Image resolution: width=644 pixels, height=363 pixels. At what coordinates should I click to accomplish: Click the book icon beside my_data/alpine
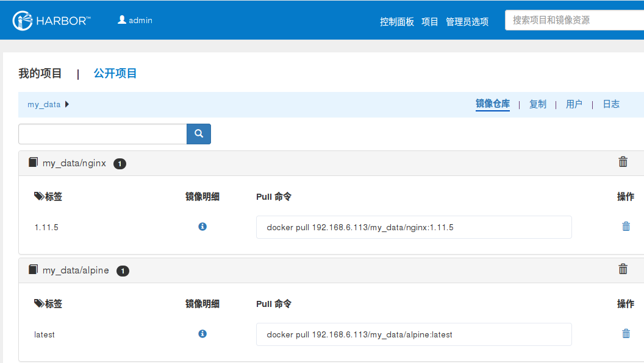34,269
